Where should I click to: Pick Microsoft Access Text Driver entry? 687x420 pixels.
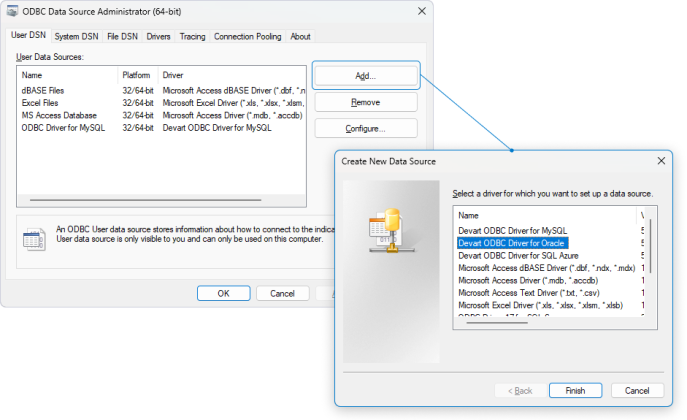pyautogui.click(x=528, y=293)
